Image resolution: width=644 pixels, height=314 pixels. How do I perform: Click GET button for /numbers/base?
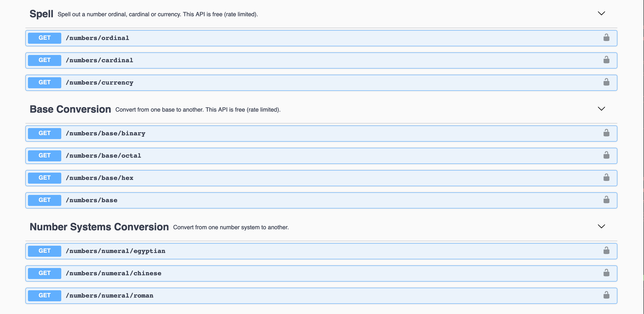45,200
